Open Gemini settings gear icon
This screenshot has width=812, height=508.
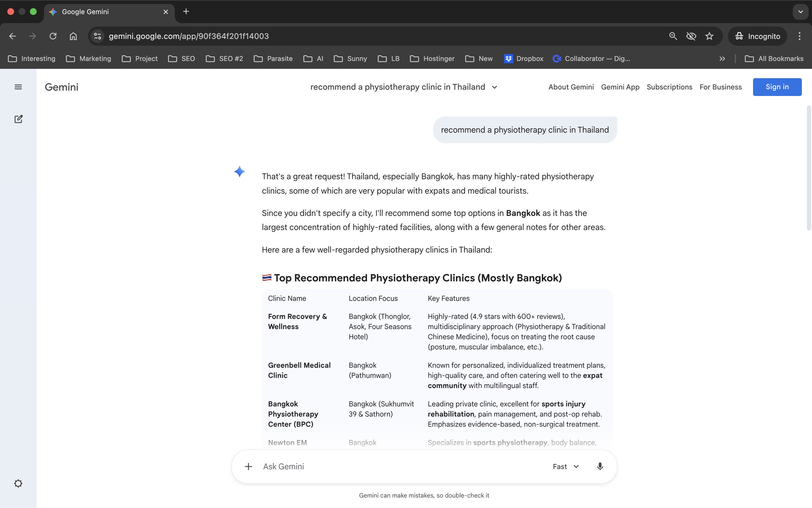coord(18,483)
